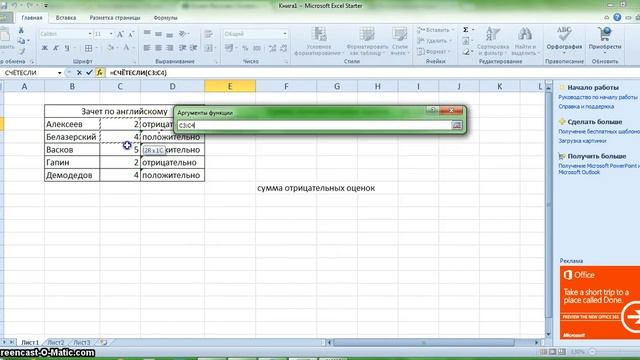Click the Decrease Indent icon
The width and height of the screenshot is (640, 360).
click(182, 48)
